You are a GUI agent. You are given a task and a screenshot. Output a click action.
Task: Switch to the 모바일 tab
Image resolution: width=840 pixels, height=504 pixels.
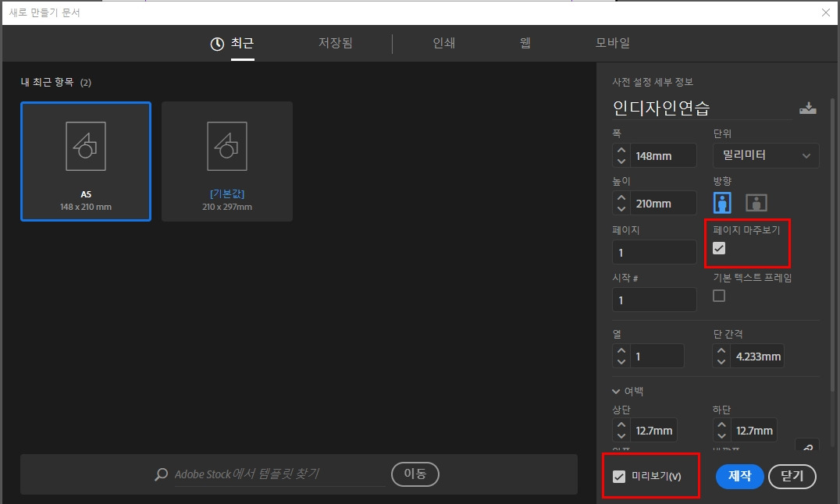[x=613, y=44]
